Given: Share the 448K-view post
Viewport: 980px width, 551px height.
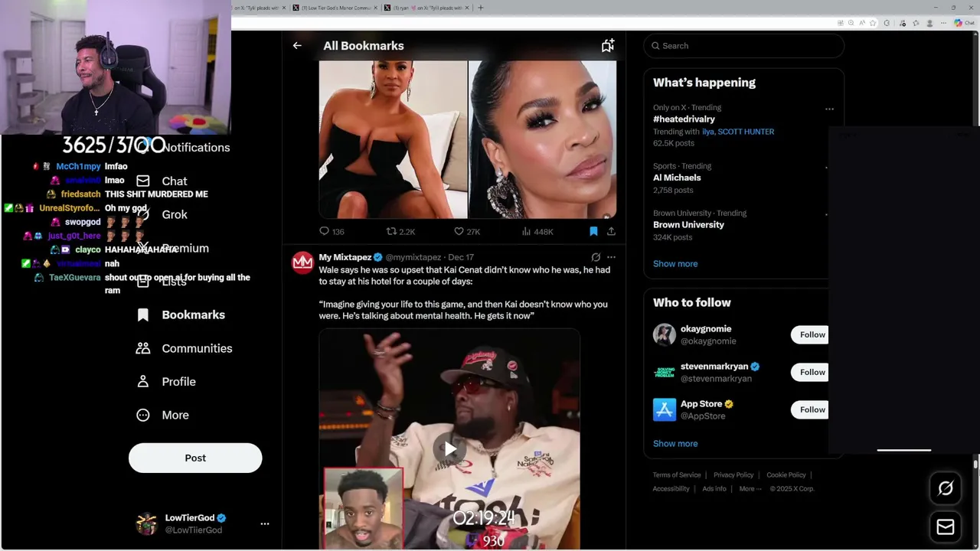Looking at the screenshot, I should 611,231.
